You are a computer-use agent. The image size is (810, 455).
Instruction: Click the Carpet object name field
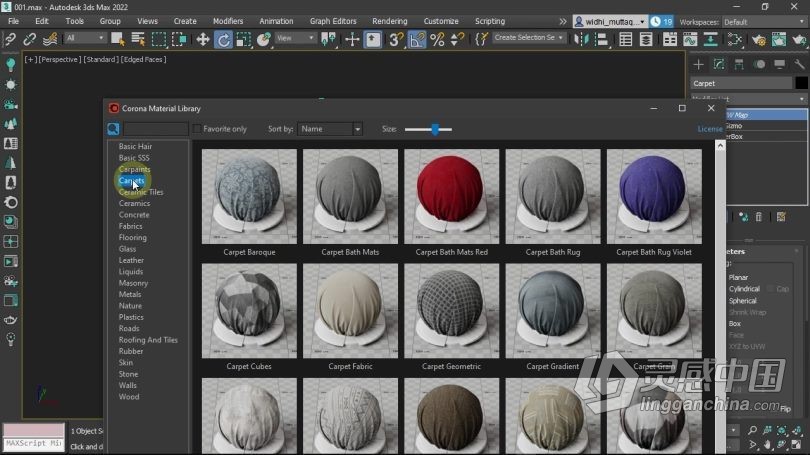pyautogui.click(x=741, y=83)
